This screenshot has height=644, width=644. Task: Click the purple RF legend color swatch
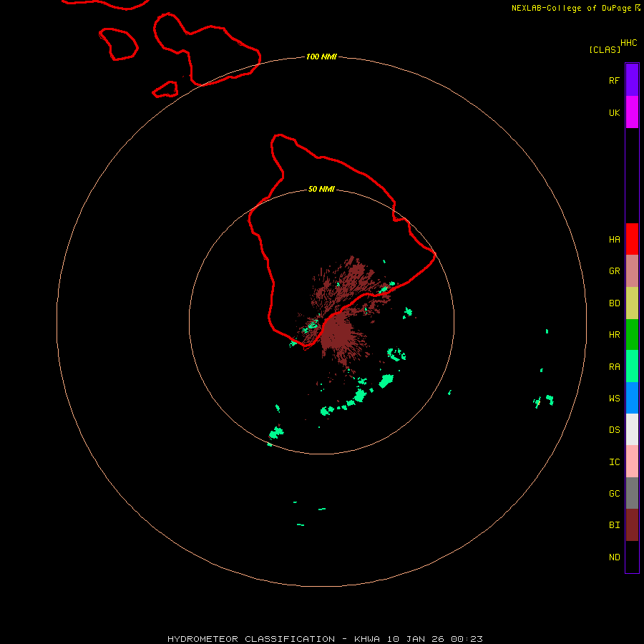(x=632, y=80)
